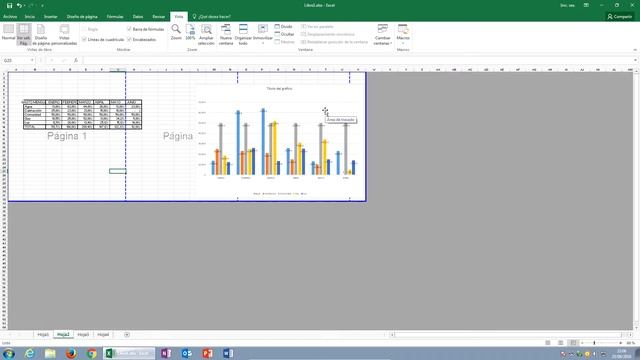This screenshot has width=640, height=360.
Task: Click Organizar todo windows button
Action: pyautogui.click(x=243, y=34)
